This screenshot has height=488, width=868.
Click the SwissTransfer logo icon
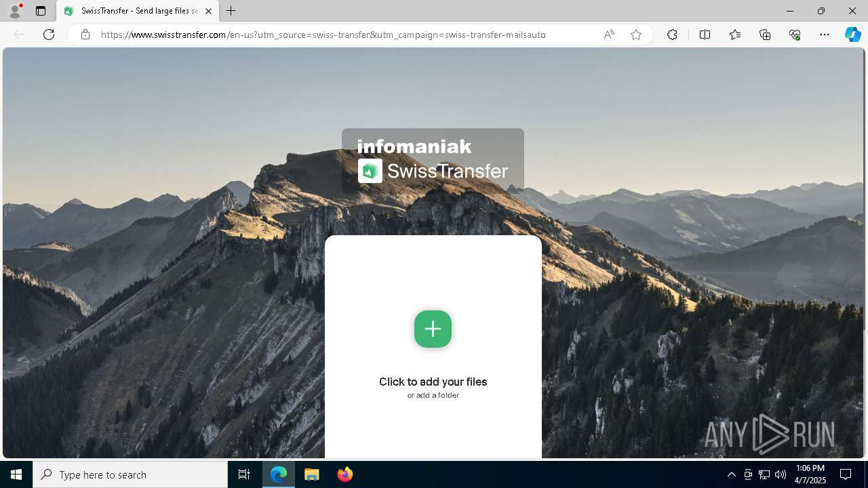point(370,171)
